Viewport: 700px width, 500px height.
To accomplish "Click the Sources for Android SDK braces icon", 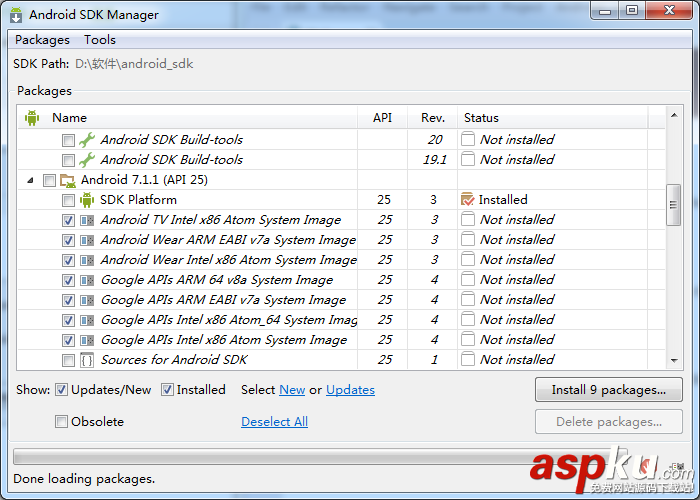I will (87, 360).
